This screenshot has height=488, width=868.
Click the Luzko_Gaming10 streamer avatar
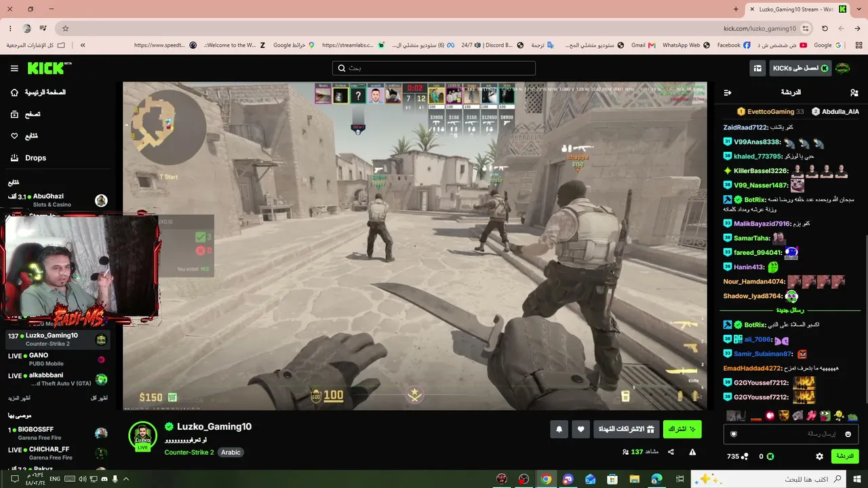point(142,435)
